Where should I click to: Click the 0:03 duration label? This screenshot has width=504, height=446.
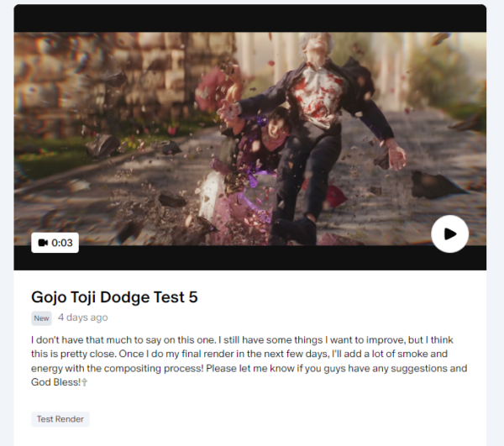(62, 243)
